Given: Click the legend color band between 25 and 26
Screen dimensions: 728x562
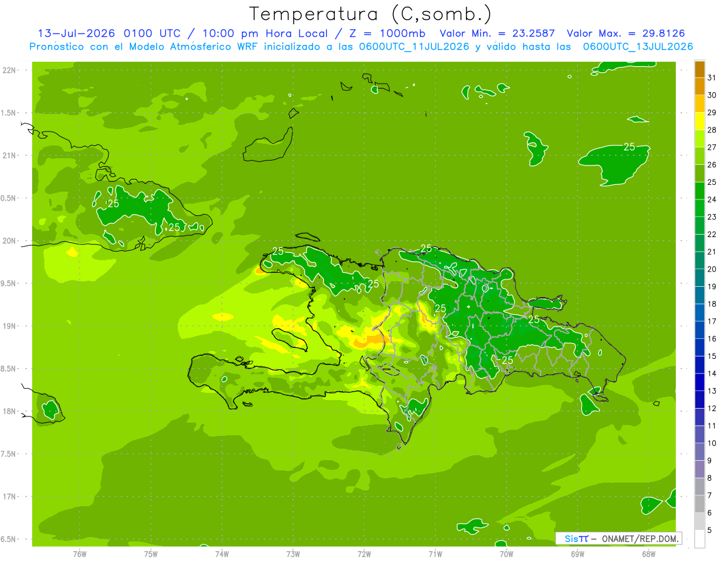Looking at the screenshot, I should point(699,174).
